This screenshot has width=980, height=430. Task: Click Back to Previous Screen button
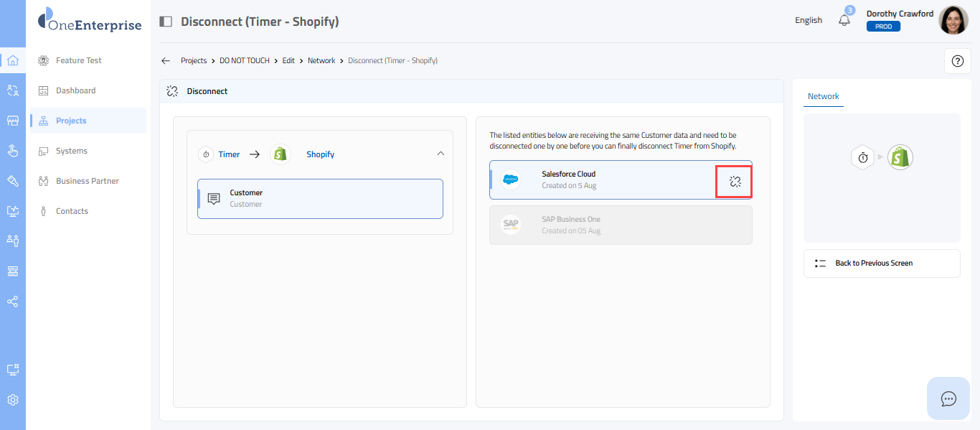coord(881,263)
